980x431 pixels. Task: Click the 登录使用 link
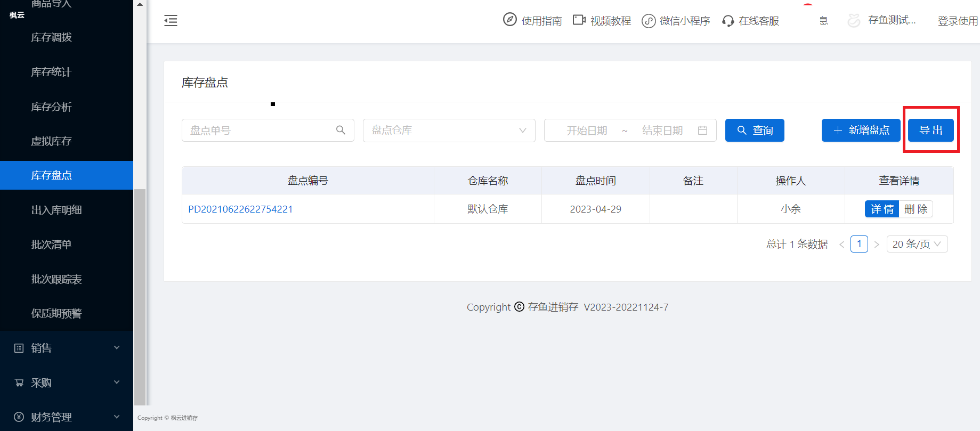point(958,21)
